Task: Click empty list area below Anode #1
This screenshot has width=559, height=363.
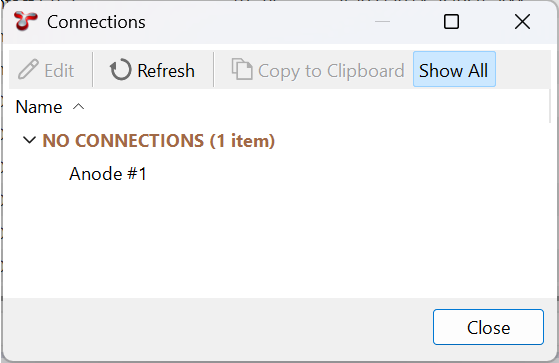Action: click(278, 239)
